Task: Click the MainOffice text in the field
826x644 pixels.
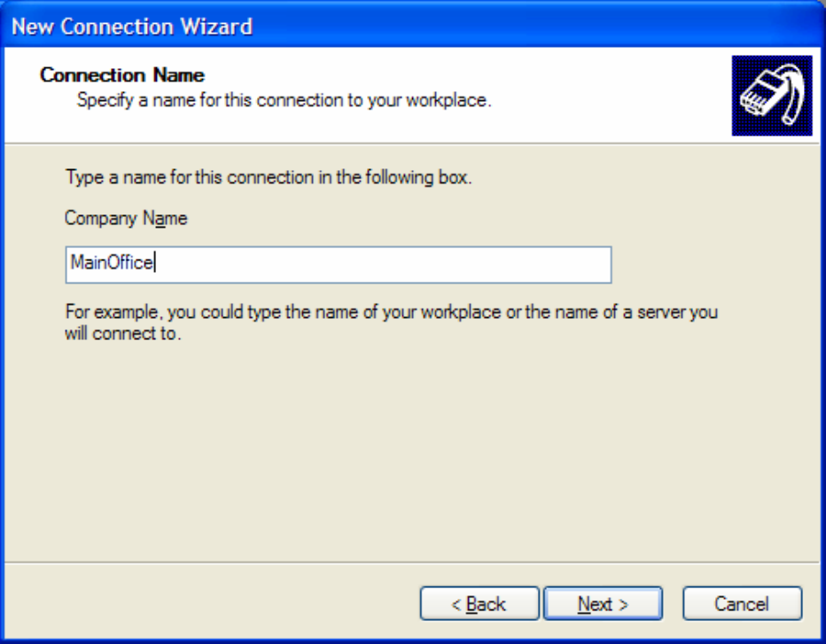Action: pos(112,263)
